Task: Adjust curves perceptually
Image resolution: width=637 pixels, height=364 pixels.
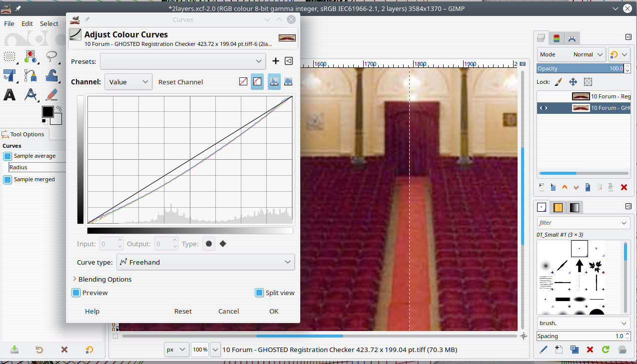Action: pyautogui.click(x=257, y=82)
